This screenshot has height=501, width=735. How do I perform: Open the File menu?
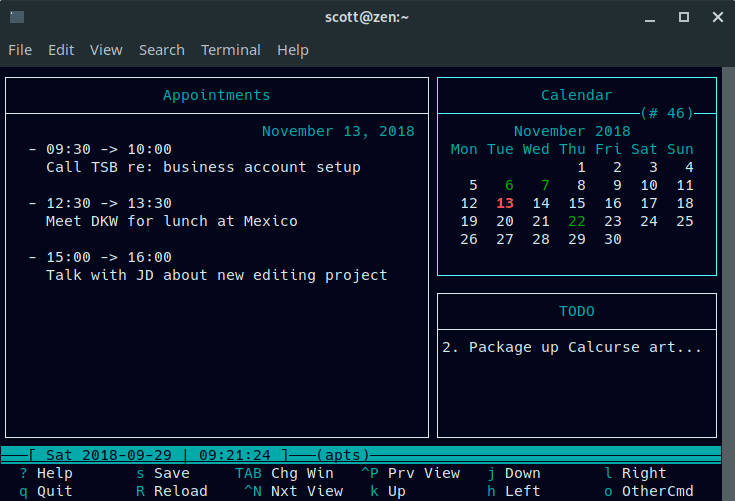20,50
